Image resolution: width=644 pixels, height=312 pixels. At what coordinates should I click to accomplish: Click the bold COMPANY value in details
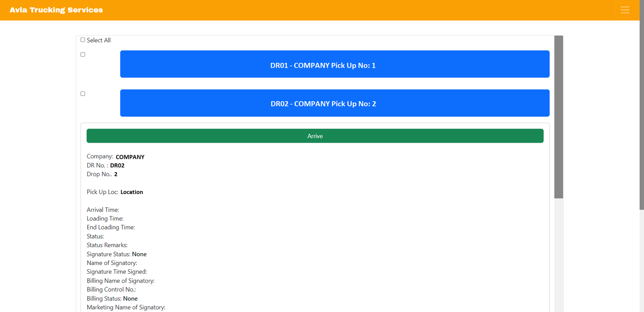click(130, 157)
